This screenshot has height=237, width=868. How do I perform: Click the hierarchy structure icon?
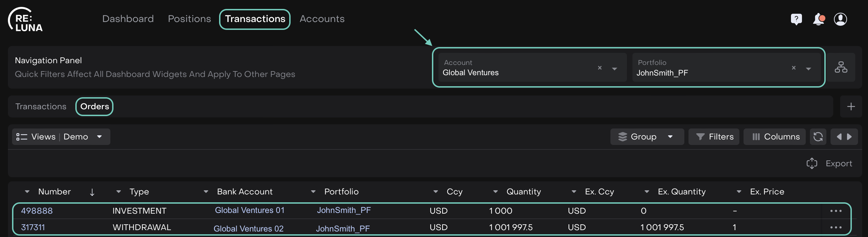pyautogui.click(x=841, y=67)
